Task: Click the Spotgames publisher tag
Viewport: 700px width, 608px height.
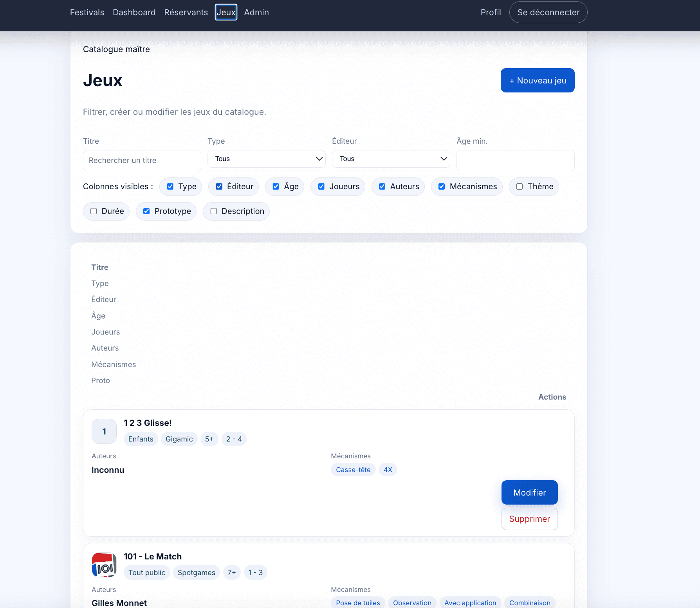Action: (197, 572)
